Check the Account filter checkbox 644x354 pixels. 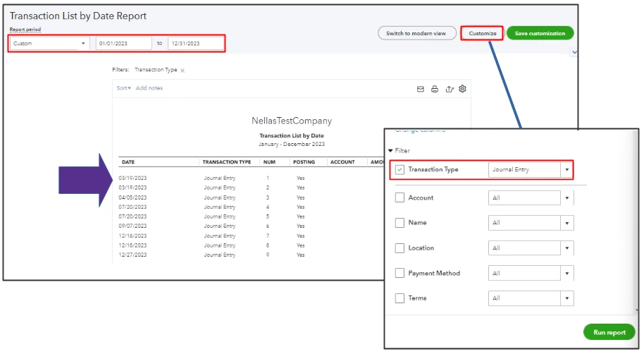click(400, 197)
